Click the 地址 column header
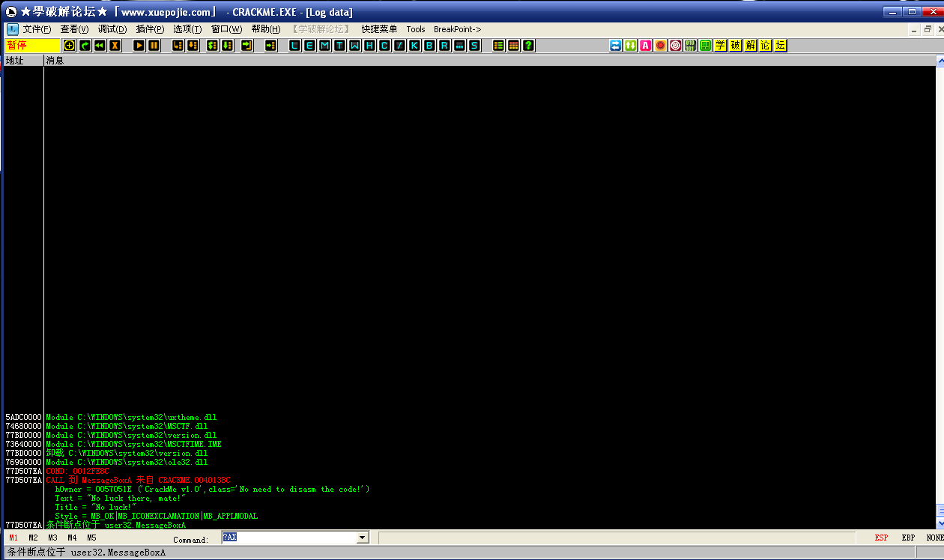This screenshot has height=560, width=944. point(23,61)
